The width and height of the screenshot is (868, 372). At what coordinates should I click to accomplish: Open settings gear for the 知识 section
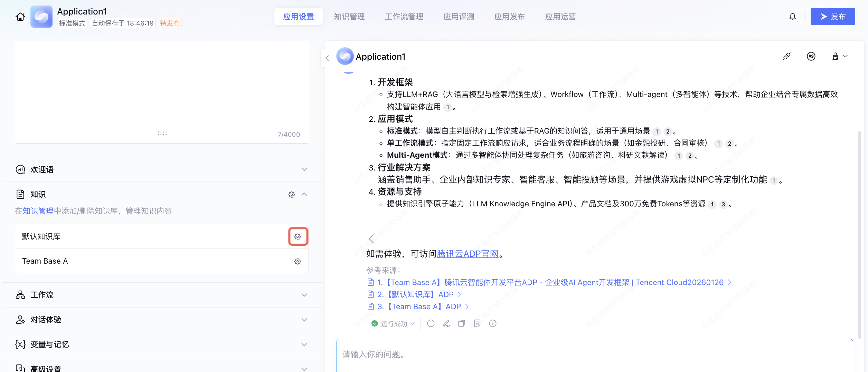pyautogui.click(x=292, y=195)
